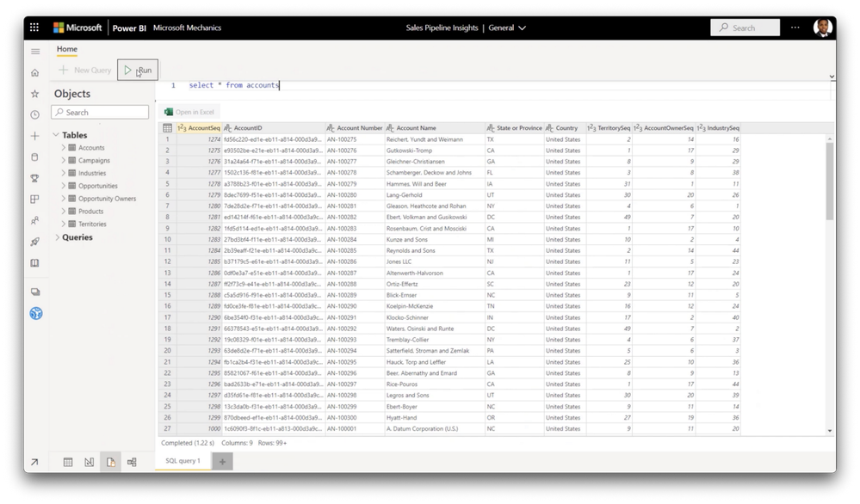Expand the Opportunity Owners table chevron
The image size is (860, 504).
(64, 199)
